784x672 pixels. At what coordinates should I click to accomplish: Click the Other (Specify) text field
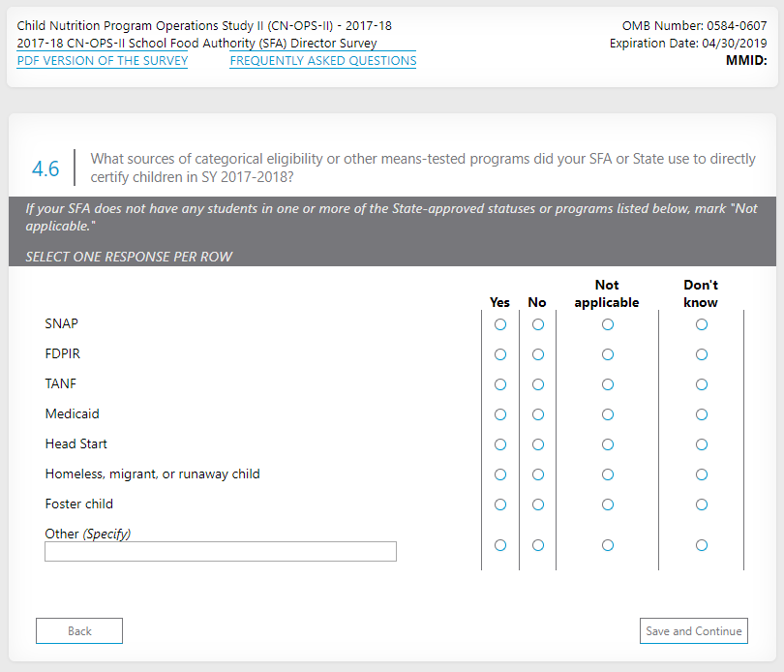(x=221, y=551)
